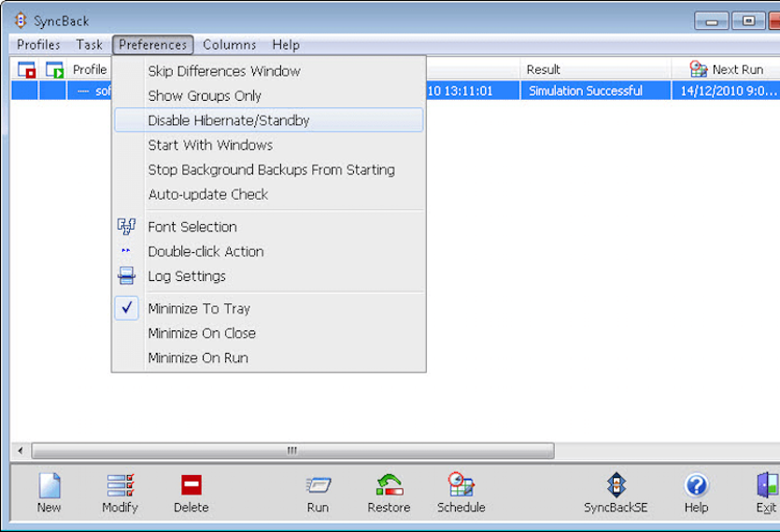The width and height of the screenshot is (780, 532).
Task: Click the SyncBackSE toolbar icon
Action: coord(616,484)
